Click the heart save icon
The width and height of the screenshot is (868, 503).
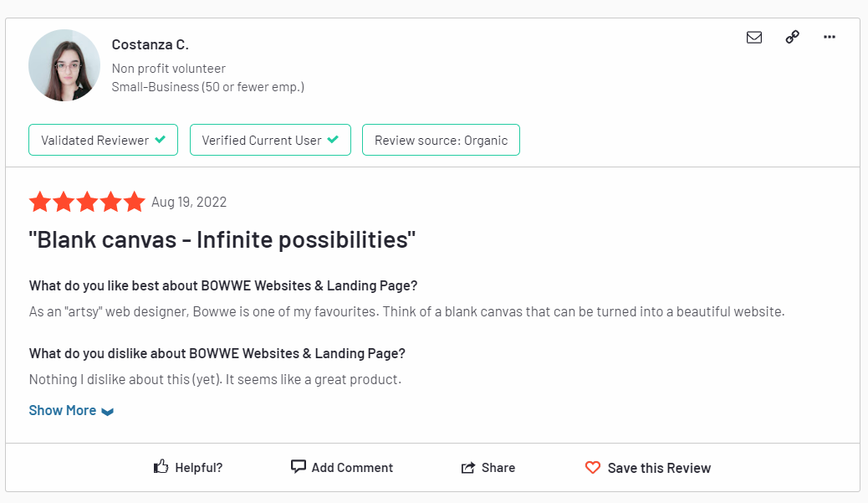tap(592, 468)
